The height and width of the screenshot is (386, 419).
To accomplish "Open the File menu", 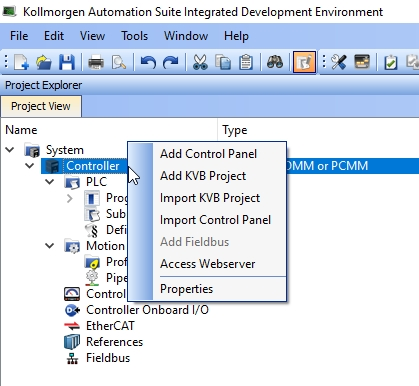I will pos(19,36).
